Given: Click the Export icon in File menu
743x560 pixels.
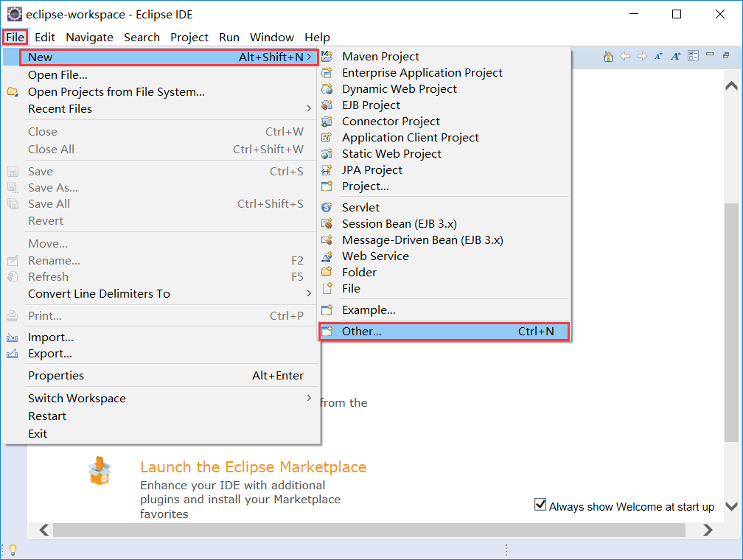Looking at the screenshot, I should [x=13, y=354].
